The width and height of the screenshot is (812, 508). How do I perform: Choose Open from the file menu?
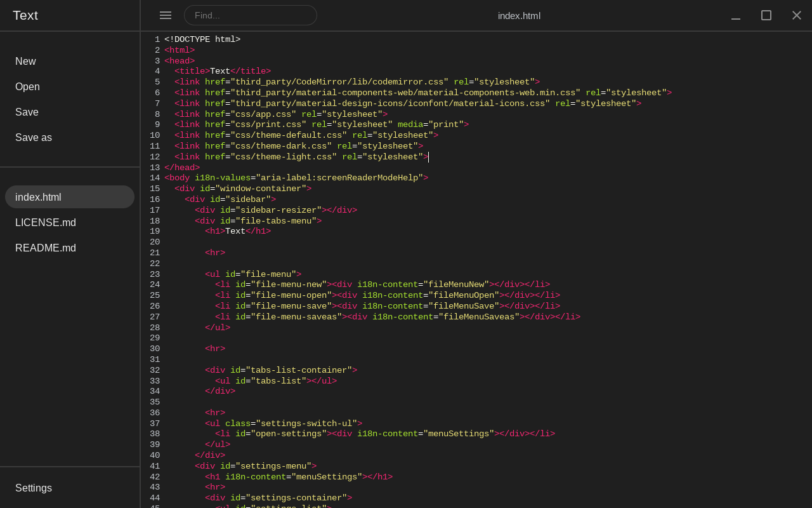point(27,87)
